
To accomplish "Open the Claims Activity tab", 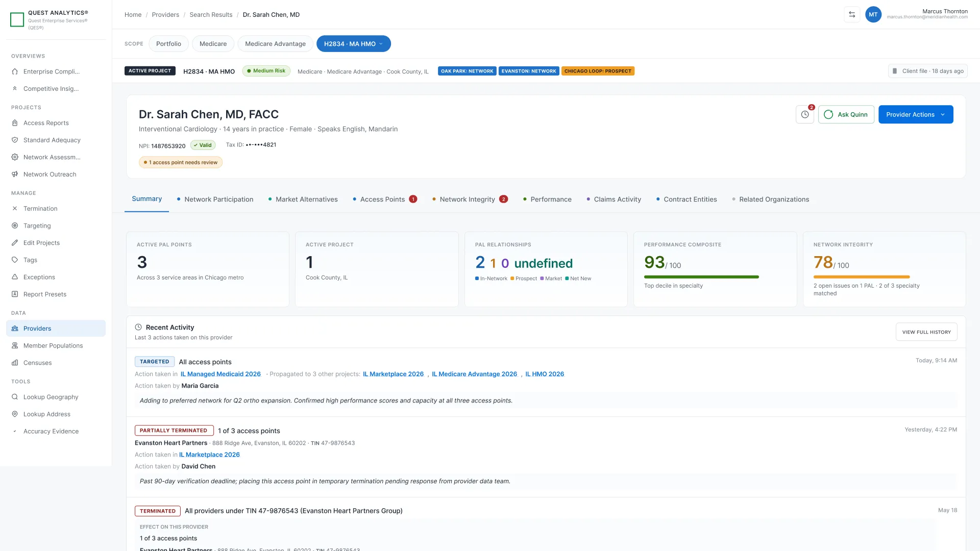I will point(614,199).
